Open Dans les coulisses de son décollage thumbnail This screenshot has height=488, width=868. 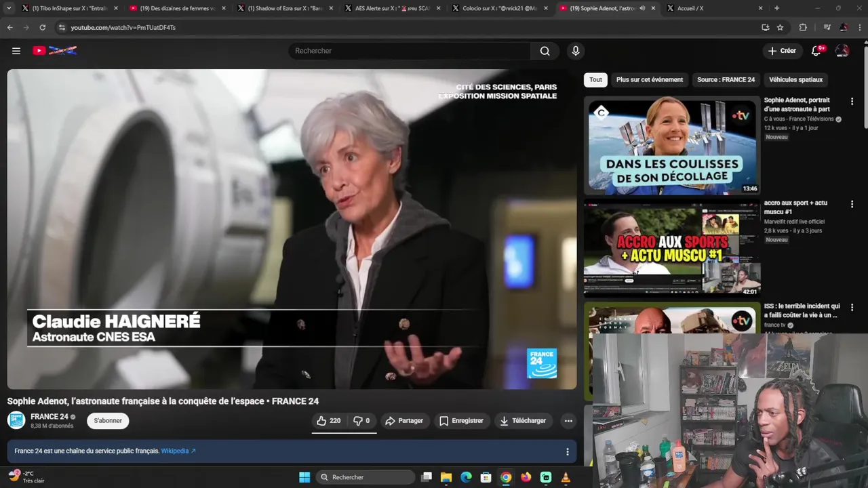pyautogui.click(x=672, y=146)
